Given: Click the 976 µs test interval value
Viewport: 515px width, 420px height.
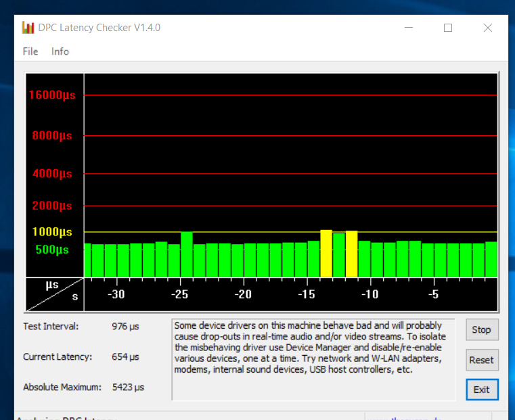Looking at the screenshot, I should coord(125,327).
